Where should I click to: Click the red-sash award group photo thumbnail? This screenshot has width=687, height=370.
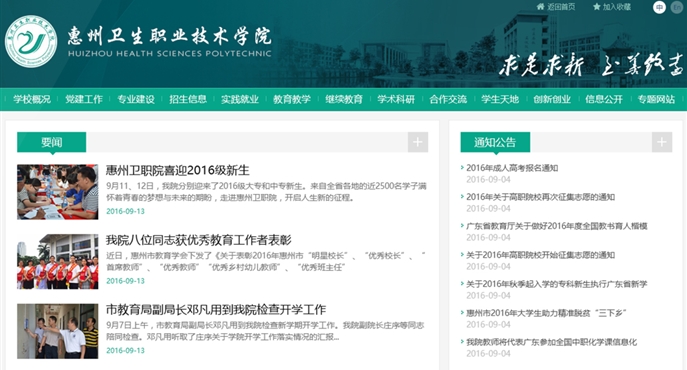click(x=58, y=262)
